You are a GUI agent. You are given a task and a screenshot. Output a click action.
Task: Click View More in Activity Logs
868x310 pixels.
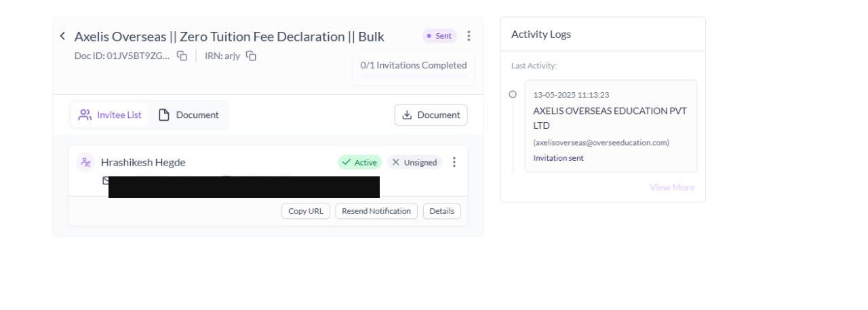tap(672, 187)
